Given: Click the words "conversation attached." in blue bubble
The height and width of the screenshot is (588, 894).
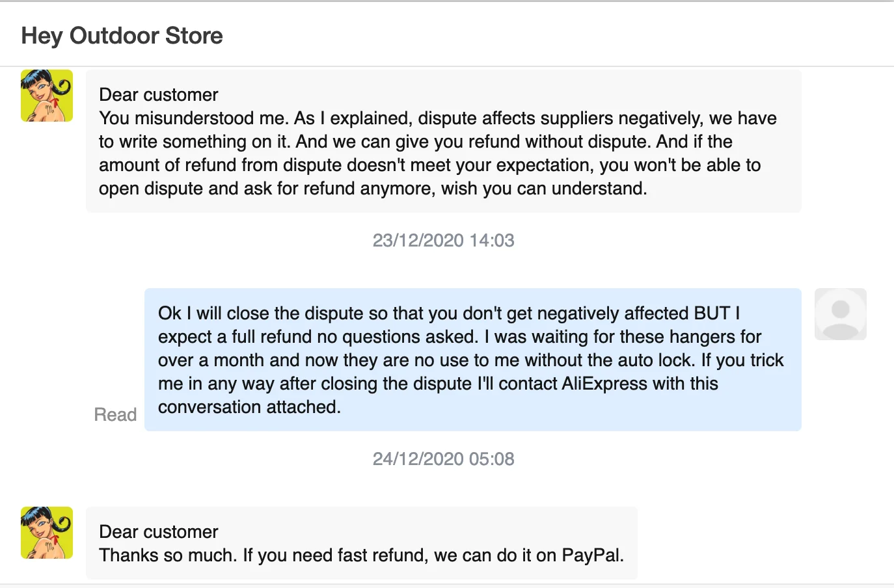Looking at the screenshot, I should (249, 407).
